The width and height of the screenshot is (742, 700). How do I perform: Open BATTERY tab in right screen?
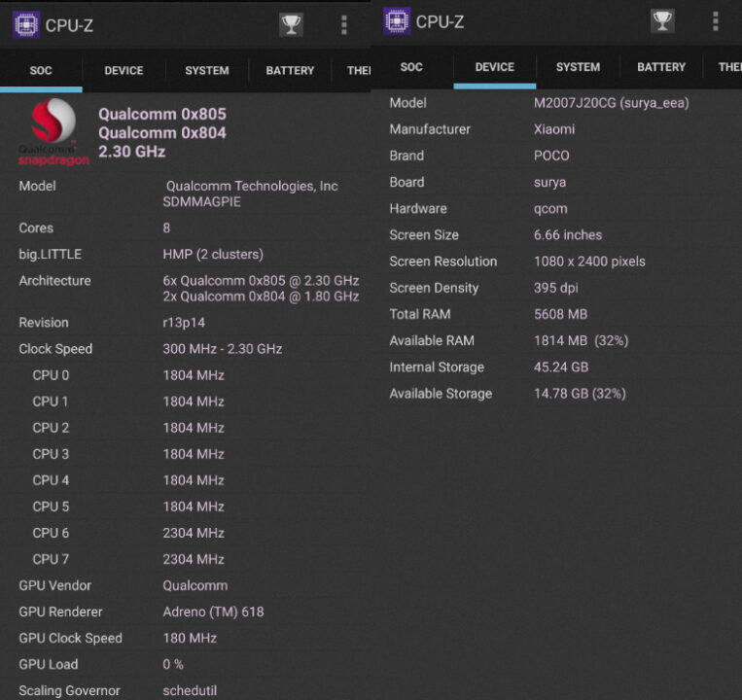click(661, 67)
